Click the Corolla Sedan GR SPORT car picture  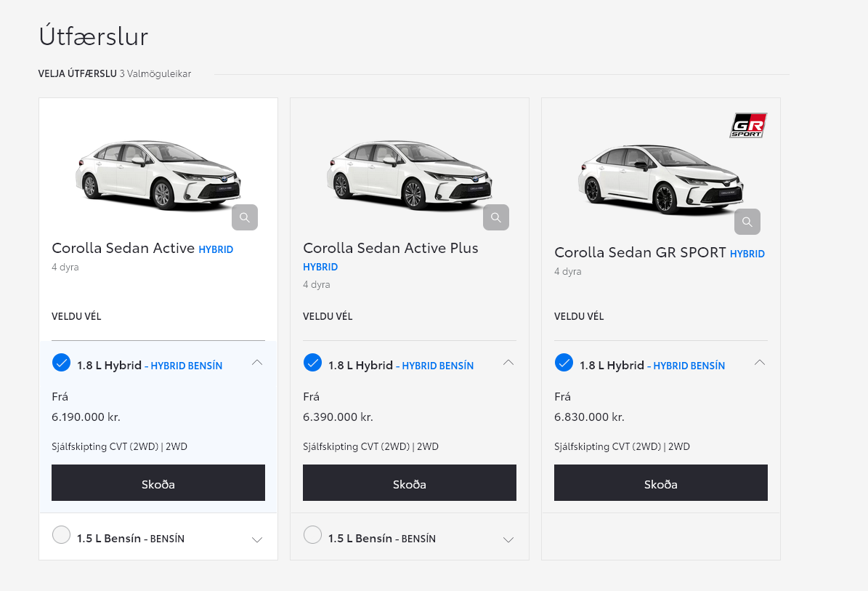pyautogui.click(x=660, y=178)
